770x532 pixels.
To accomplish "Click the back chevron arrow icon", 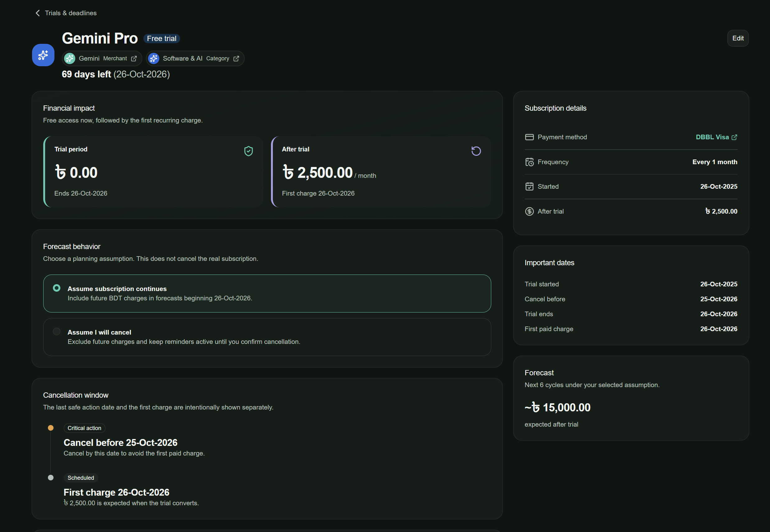I will pos(38,13).
